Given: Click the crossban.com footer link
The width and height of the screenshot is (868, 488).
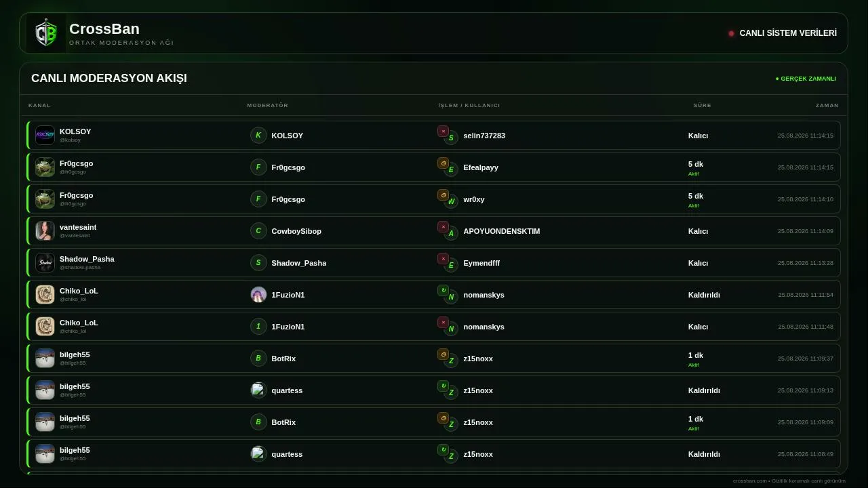Looking at the screenshot, I should 749,481.
